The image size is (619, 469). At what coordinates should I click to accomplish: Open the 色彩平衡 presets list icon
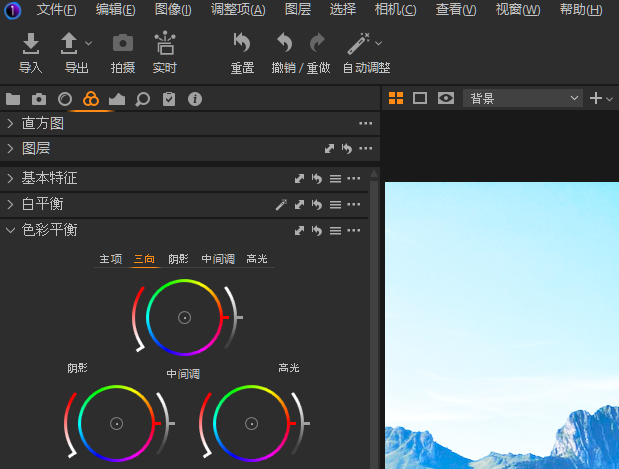pyautogui.click(x=335, y=231)
